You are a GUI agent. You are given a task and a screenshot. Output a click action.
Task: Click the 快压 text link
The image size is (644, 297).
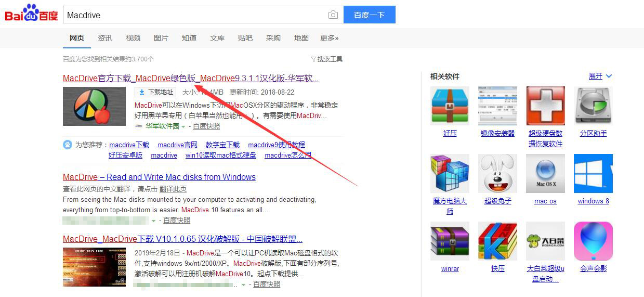[498, 268]
